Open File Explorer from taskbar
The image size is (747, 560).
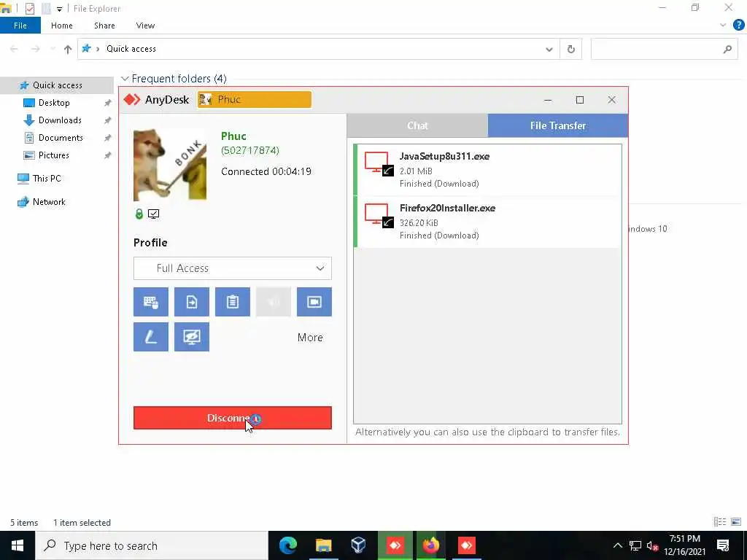click(323, 545)
